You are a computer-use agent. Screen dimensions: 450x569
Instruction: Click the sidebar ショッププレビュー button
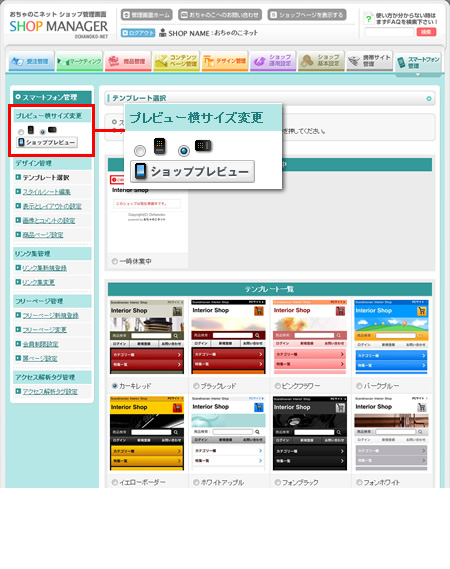point(47,142)
